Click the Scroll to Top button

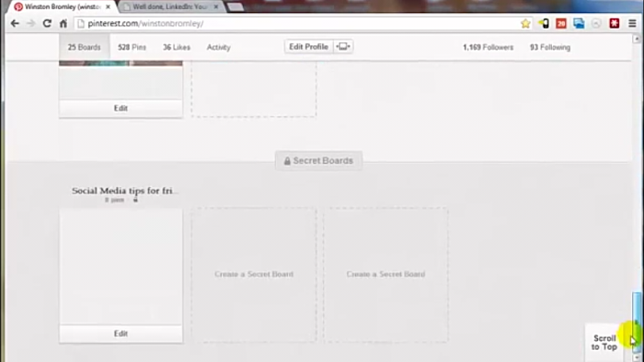pos(604,343)
